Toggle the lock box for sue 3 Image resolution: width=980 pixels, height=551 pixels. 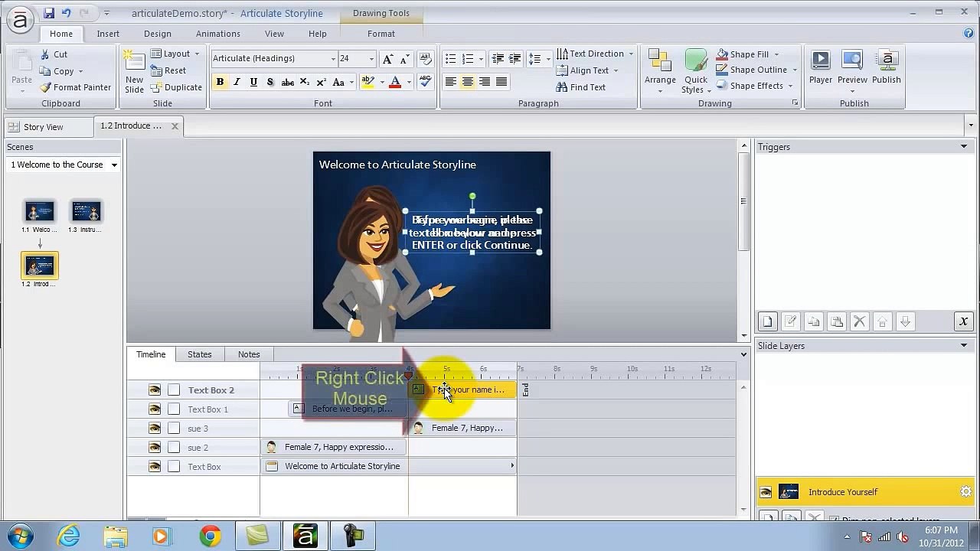point(174,429)
